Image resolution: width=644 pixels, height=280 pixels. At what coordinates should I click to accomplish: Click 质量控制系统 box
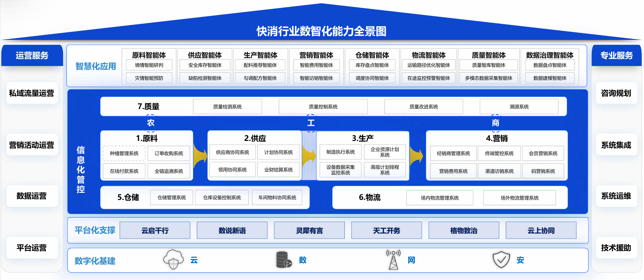click(x=323, y=106)
